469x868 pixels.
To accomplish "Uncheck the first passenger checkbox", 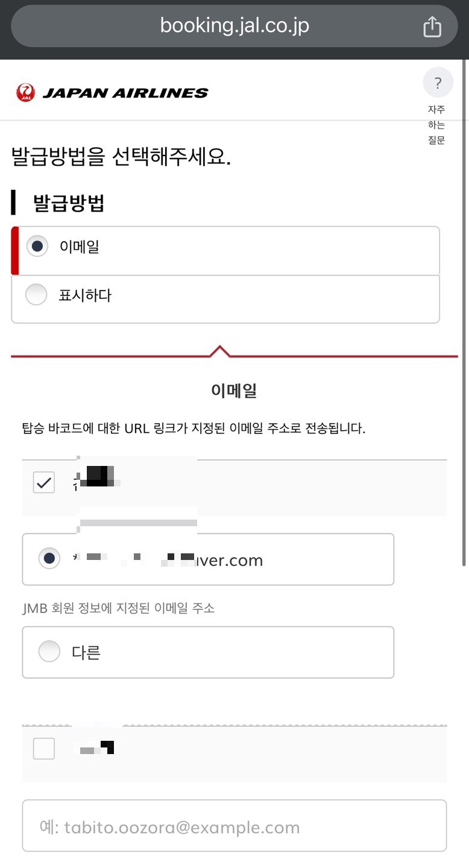I will pos(44,482).
